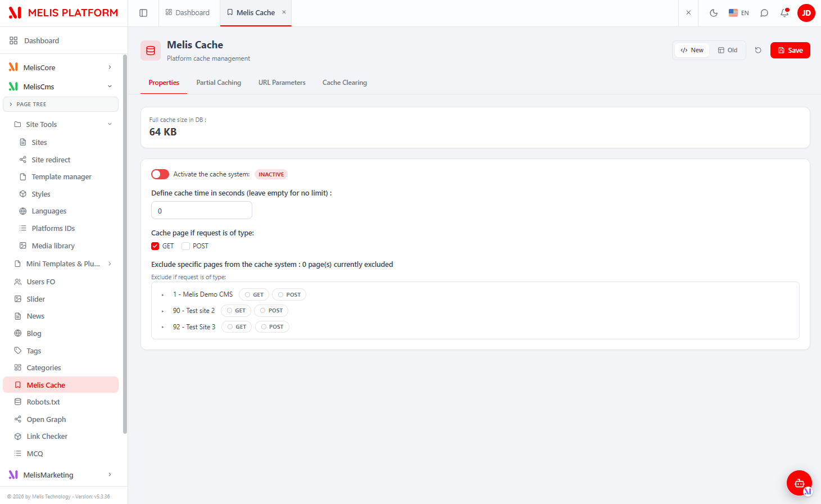The image size is (821, 504).
Task: Close all tabs with the X icon
Action: coord(688,13)
